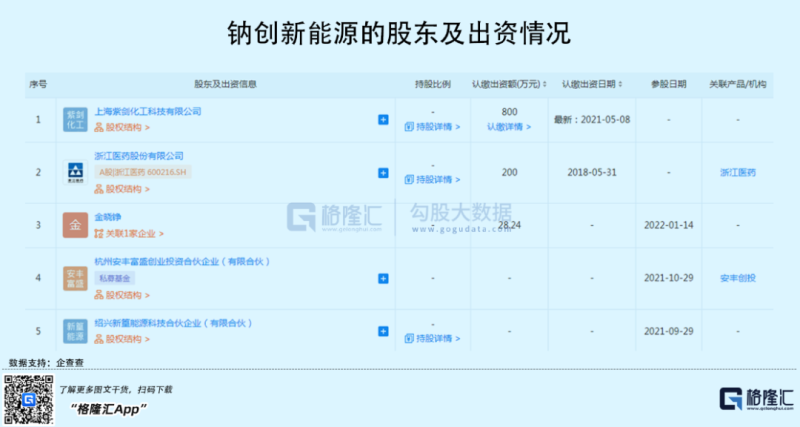Image resolution: width=800 pixels, height=427 pixels.
Task: Open 认缴详情 in row 1
Action: click(509, 127)
